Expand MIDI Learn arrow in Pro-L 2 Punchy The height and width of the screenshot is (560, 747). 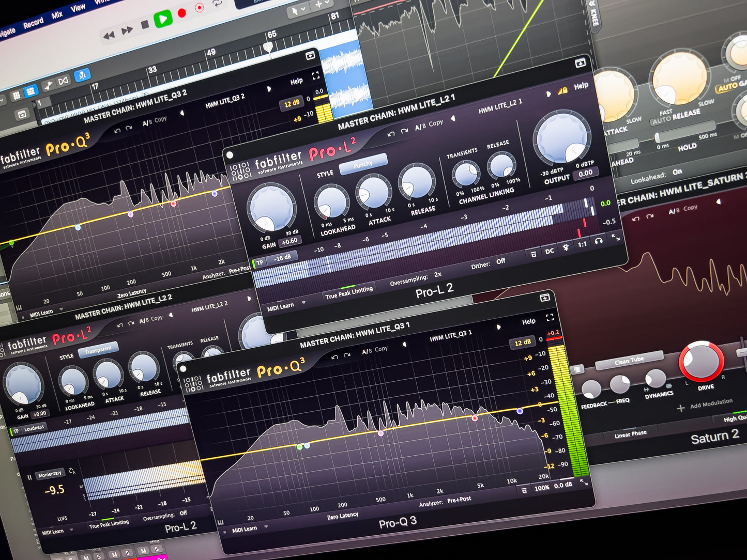[x=303, y=303]
